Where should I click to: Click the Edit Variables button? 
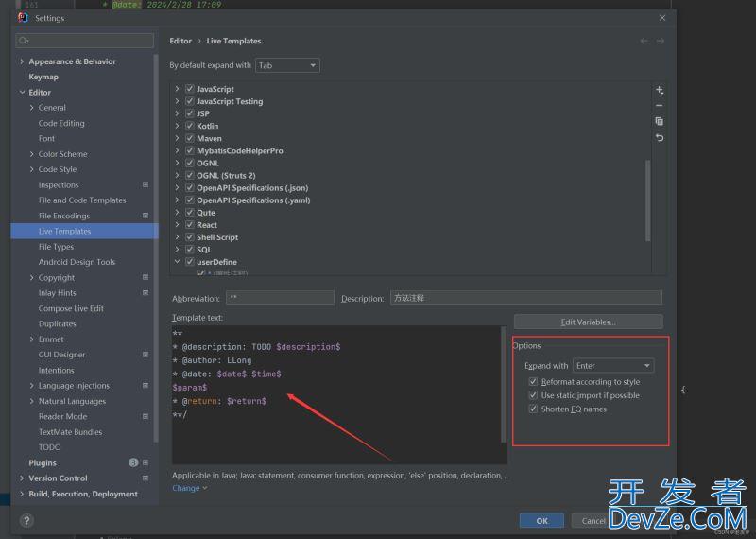coord(588,322)
